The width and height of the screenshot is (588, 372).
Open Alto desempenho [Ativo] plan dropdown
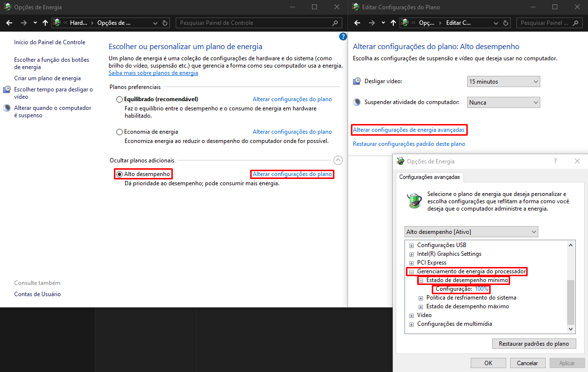click(x=471, y=232)
